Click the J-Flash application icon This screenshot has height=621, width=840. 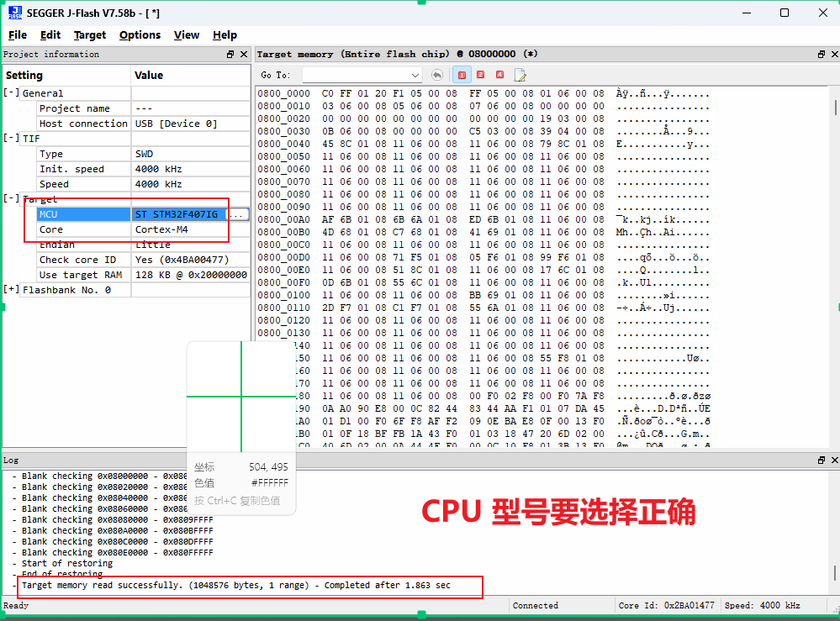(x=15, y=13)
